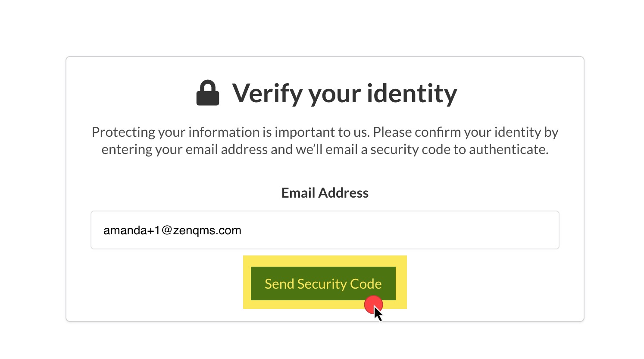Click the amanda+1@zenqms.com text in the field
This screenshot has height=359, width=644.
pyautogui.click(x=172, y=230)
